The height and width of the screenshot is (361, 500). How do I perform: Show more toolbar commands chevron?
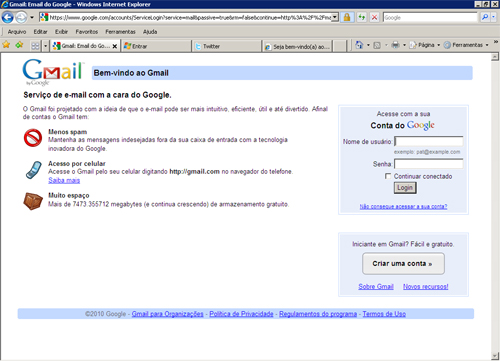tap(496, 42)
